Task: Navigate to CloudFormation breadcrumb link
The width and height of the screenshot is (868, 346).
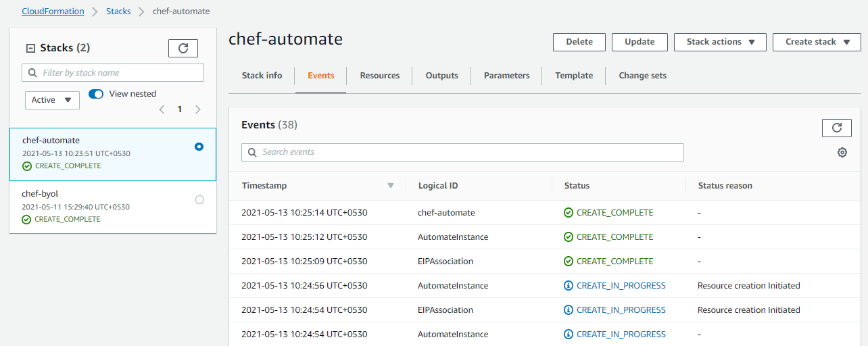Action: (53, 11)
